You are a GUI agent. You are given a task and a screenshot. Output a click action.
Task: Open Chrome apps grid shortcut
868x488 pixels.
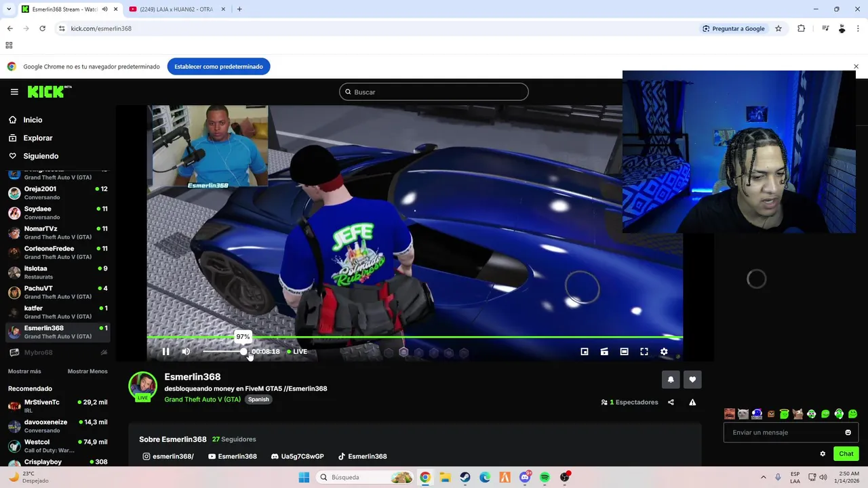[9, 45]
